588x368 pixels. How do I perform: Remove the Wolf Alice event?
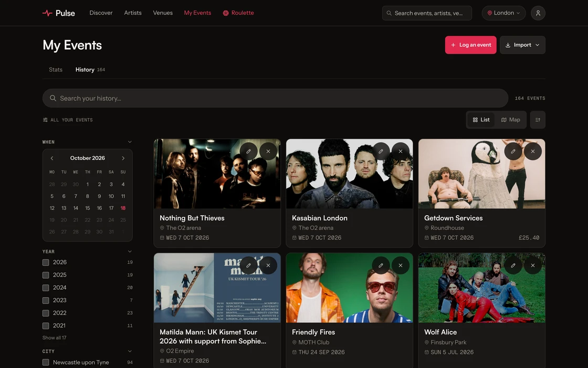pyautogui.click(x=533, y=265)
